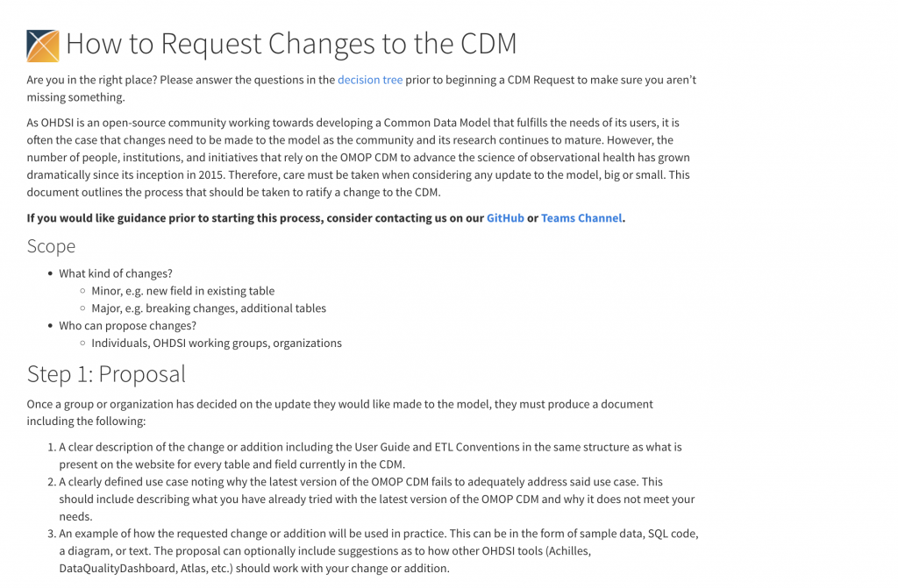Open the decision tree link

[x=370, y=80]
